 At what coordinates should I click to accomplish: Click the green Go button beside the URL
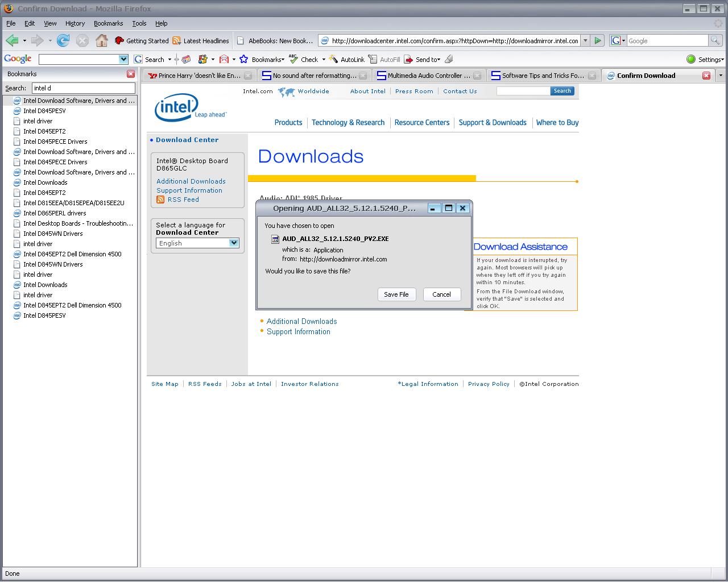pyautogui.click(x=597, y=40)
